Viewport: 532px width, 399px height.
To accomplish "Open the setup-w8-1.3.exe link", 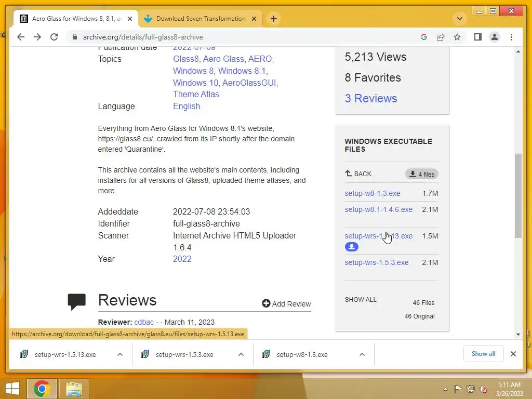I will [372, 193].
